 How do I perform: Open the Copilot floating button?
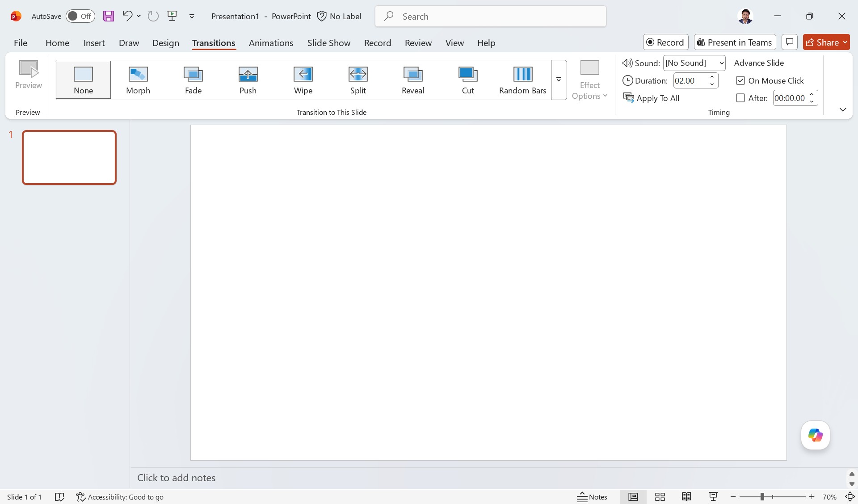click(815, 435)
